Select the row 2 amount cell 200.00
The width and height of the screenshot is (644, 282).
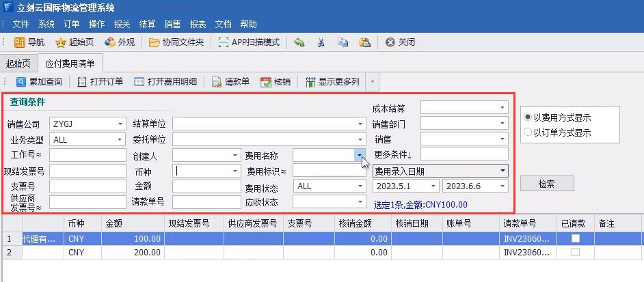tap(133, 253)
